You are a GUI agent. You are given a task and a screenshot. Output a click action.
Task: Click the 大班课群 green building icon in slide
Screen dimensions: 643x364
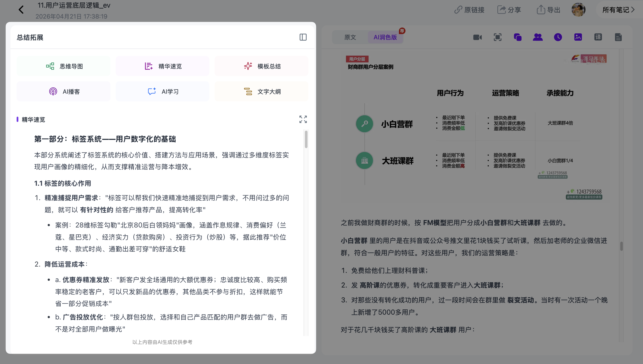pos(365,161)
